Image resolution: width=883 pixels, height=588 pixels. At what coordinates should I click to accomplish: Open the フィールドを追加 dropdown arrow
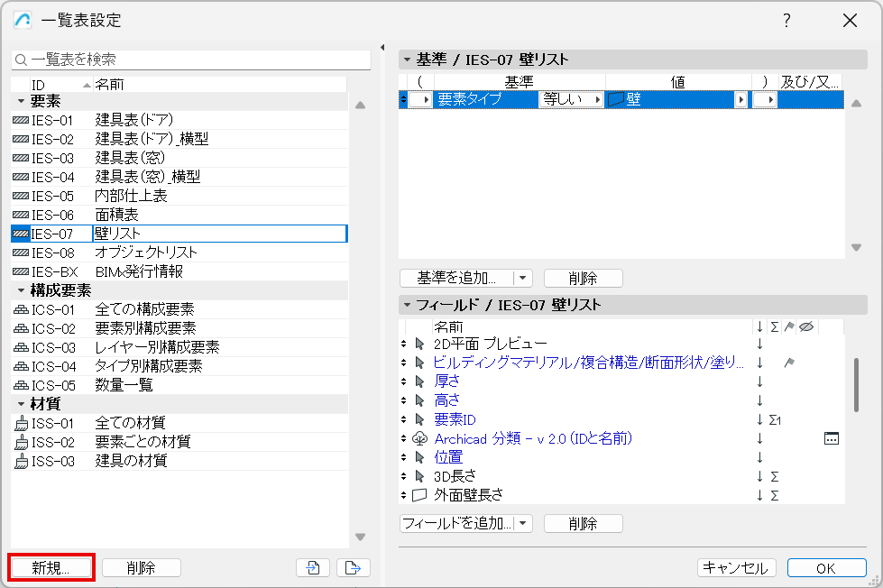click(x=523, y=523)
